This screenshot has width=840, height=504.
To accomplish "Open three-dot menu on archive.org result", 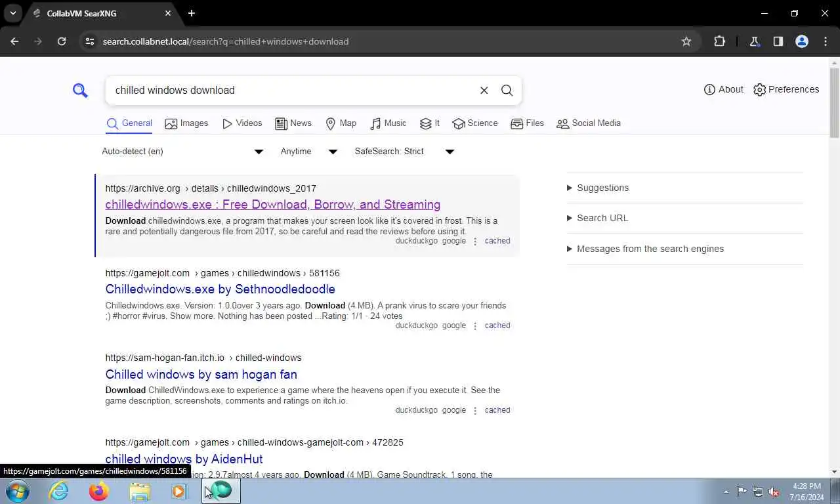I will click(475, 241).
